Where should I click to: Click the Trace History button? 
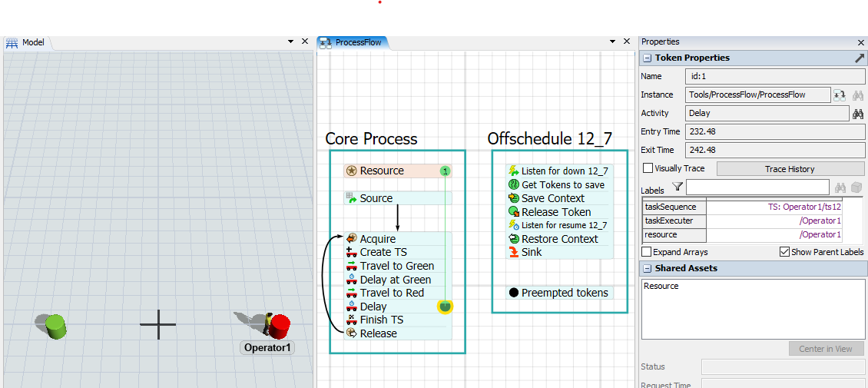click(x=790, y=169)
